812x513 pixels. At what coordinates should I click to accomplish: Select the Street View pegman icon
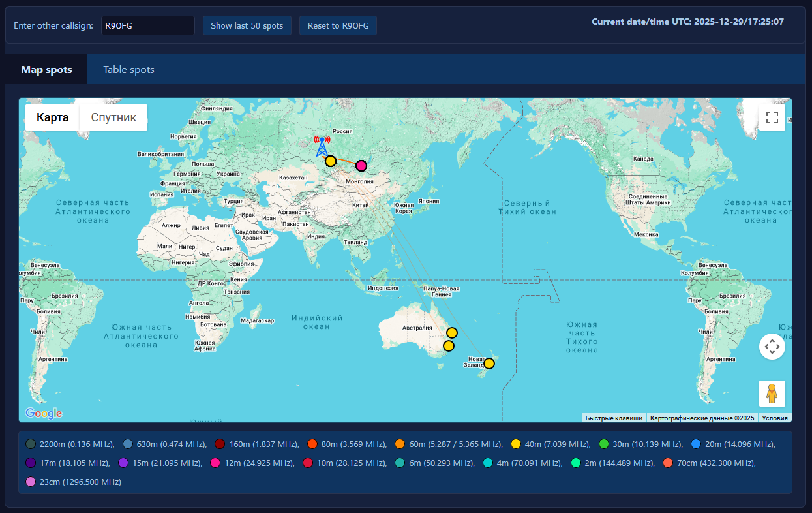click(772, 394)
